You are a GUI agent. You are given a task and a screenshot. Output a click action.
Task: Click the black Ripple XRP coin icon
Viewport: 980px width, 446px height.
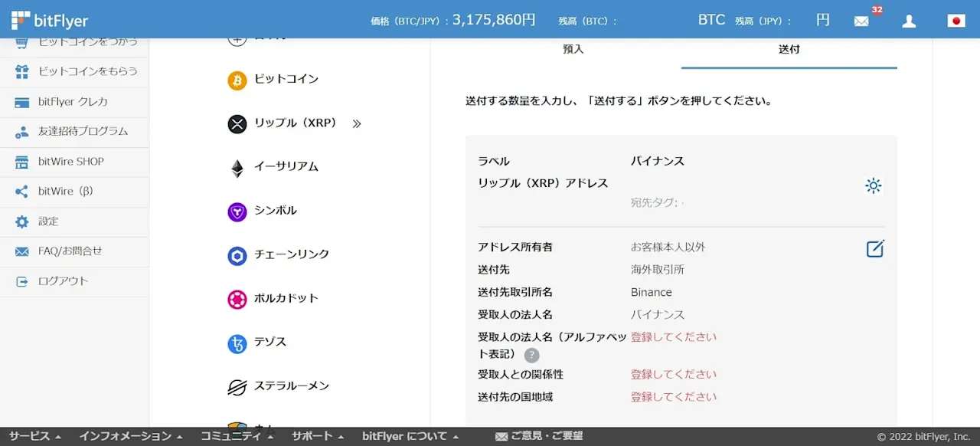coord(237,123)
